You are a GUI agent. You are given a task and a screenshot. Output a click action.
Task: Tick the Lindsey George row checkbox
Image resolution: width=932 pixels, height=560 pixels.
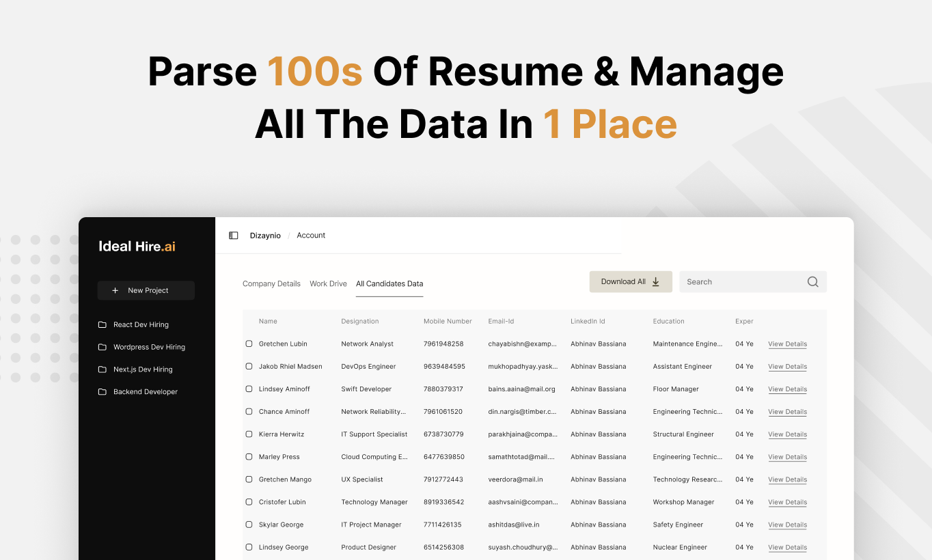[x=249, y=547]
